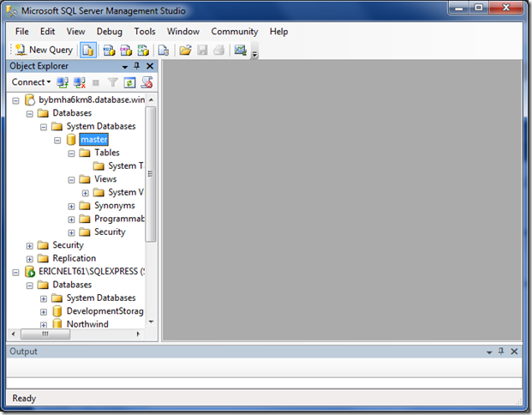This screenshot has height=415, width=532.
Task: Click the Analysis Services XMLA Query icon
Action: click(143, 51)
